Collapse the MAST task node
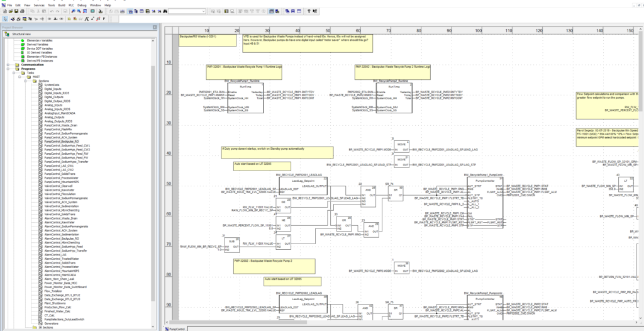Screen dimensions: 644x331 click(x=19, y=77)
